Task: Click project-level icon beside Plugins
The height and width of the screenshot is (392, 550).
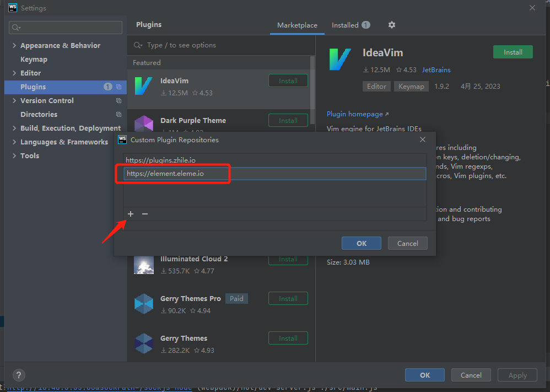Action: pos(119,87)
